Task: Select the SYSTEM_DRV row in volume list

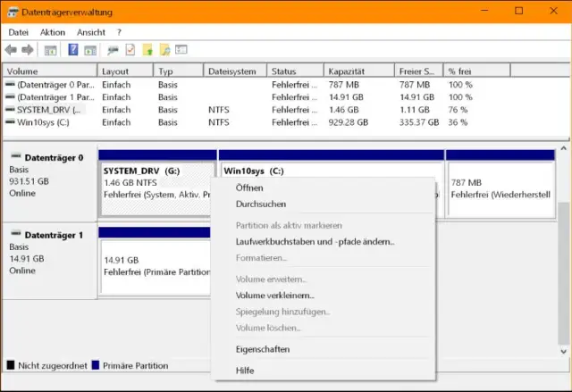Action: click(45, 110)
